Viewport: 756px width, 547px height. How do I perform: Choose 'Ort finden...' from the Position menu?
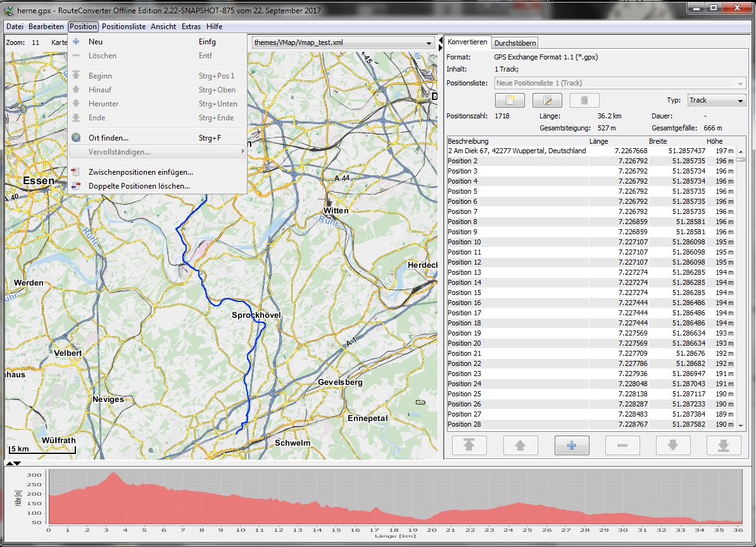click(109, 137)
